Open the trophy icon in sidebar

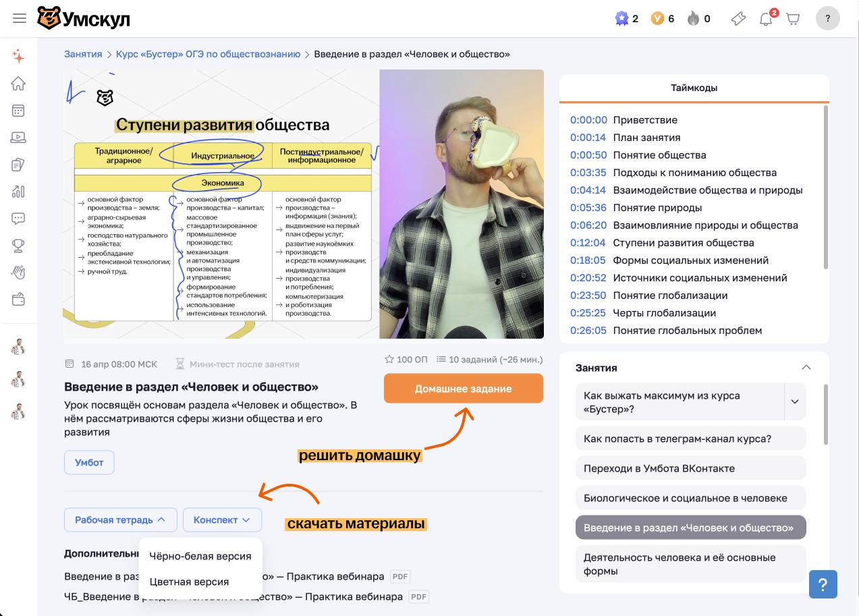(18, 246)
